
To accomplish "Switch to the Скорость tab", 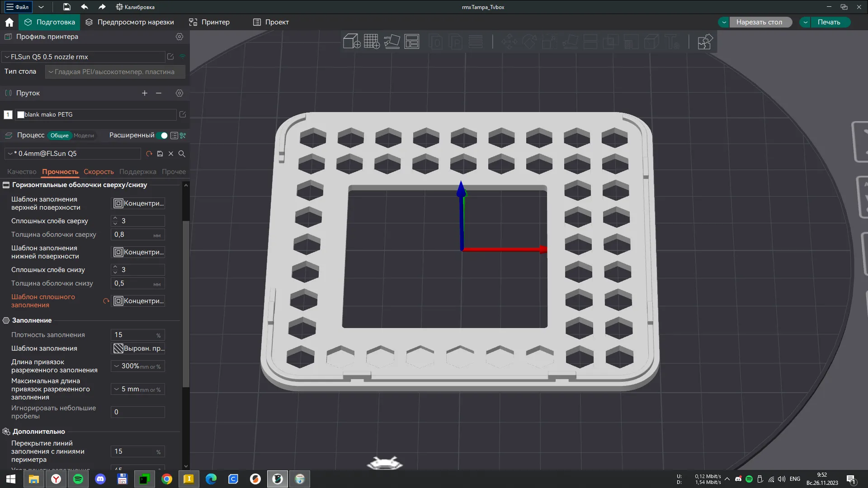I will [x=99, y=172].
